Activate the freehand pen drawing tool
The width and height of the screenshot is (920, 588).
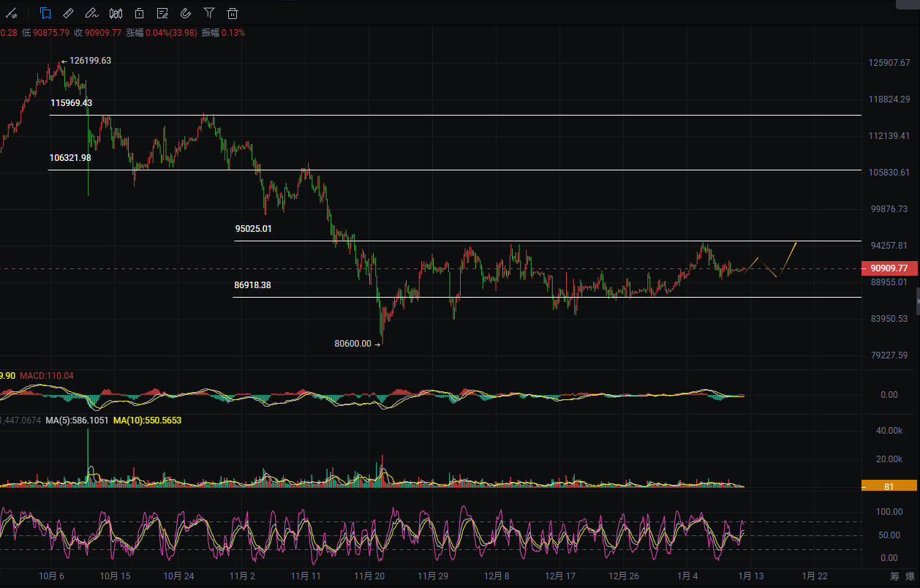(91, 13)
